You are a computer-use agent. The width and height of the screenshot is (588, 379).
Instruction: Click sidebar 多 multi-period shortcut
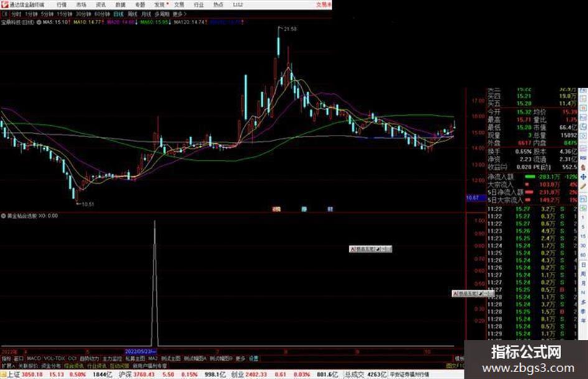[583, 302]
